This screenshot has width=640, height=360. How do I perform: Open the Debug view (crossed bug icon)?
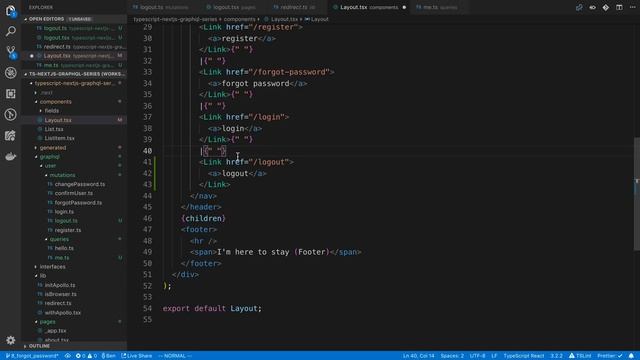coord(11,73)
